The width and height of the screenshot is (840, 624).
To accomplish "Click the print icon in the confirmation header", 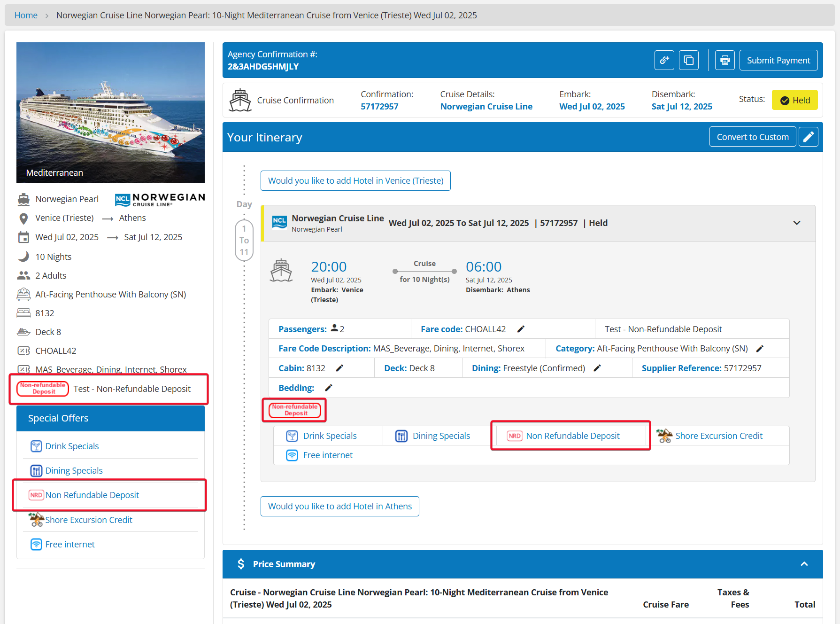I will pos(725,60).
